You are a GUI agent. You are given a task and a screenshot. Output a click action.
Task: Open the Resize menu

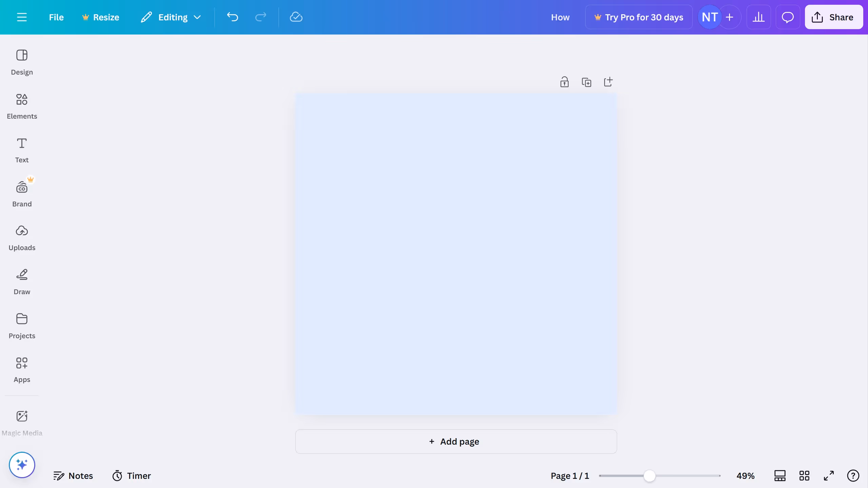(x=100, y=17)
